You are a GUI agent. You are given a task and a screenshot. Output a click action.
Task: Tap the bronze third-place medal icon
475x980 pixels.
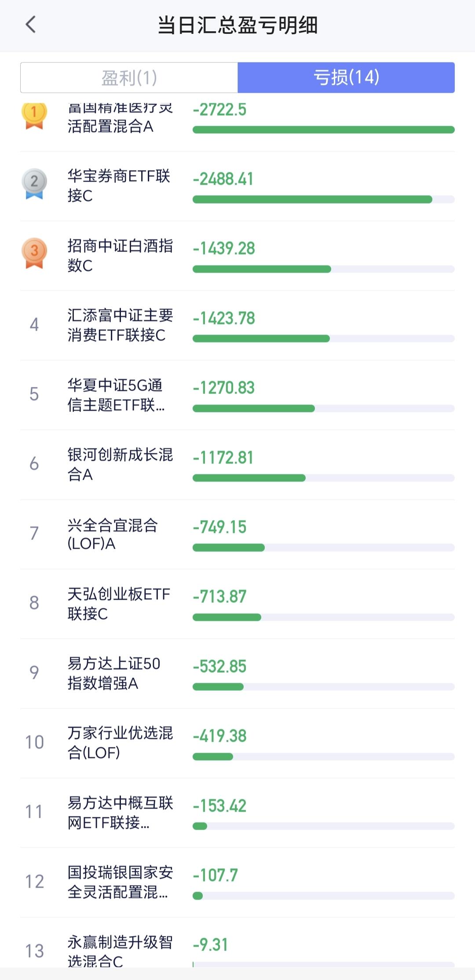[x=34, y=253]
